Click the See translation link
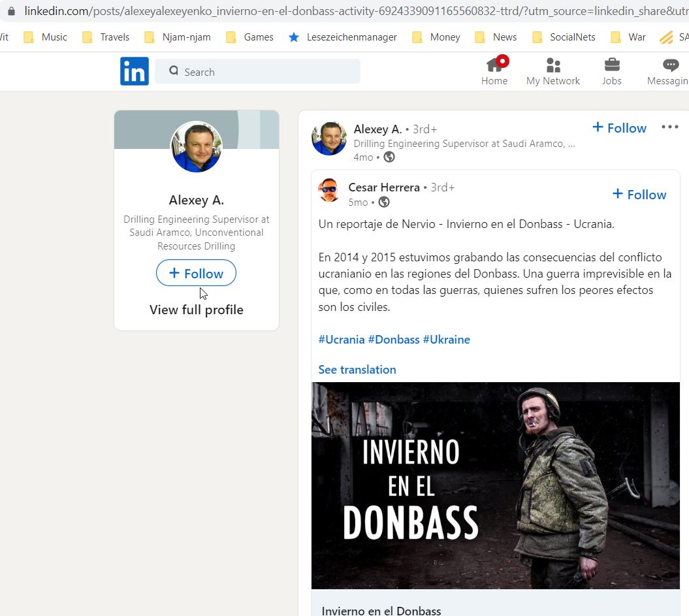 [357, 370]
